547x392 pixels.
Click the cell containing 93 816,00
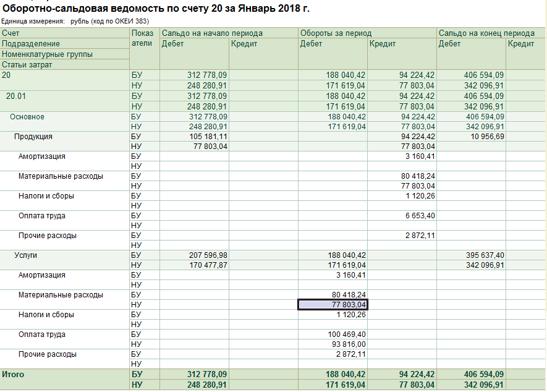click(347, 344)
